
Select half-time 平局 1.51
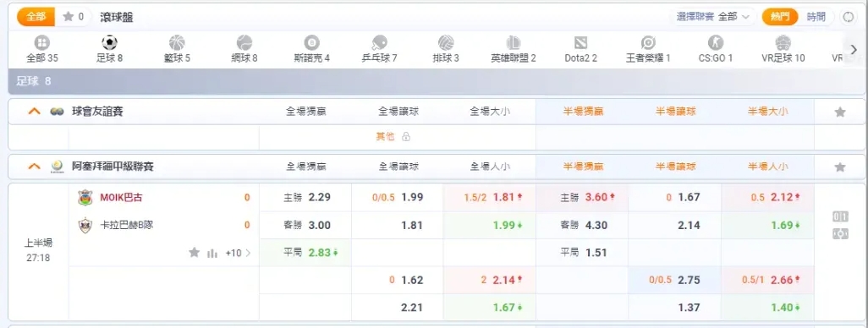[x=582, y=253]
